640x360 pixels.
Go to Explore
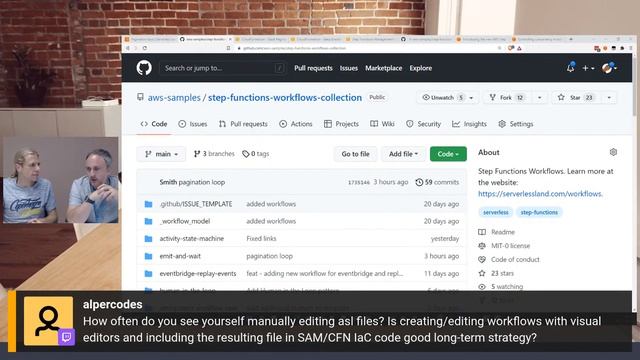click(421, 68)
